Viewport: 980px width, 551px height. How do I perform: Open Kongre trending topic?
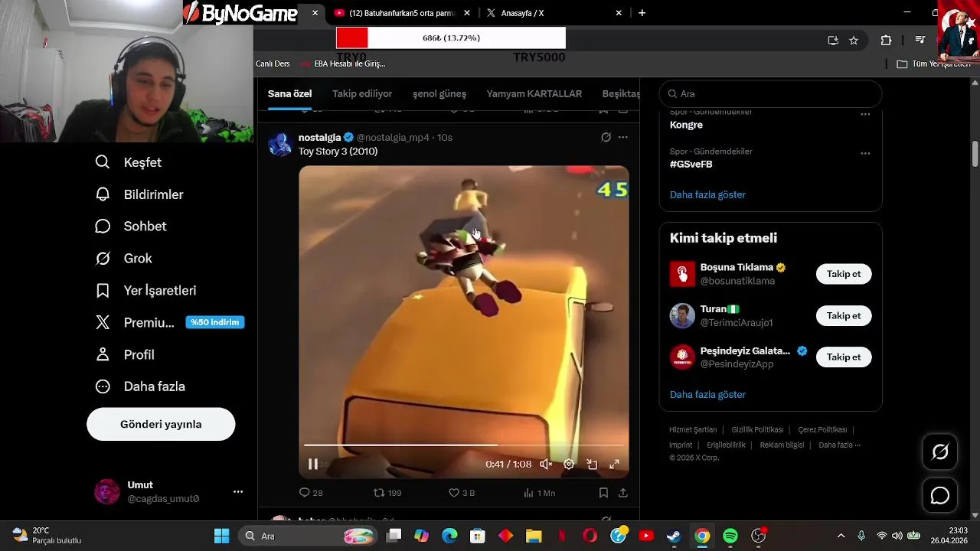686,125
